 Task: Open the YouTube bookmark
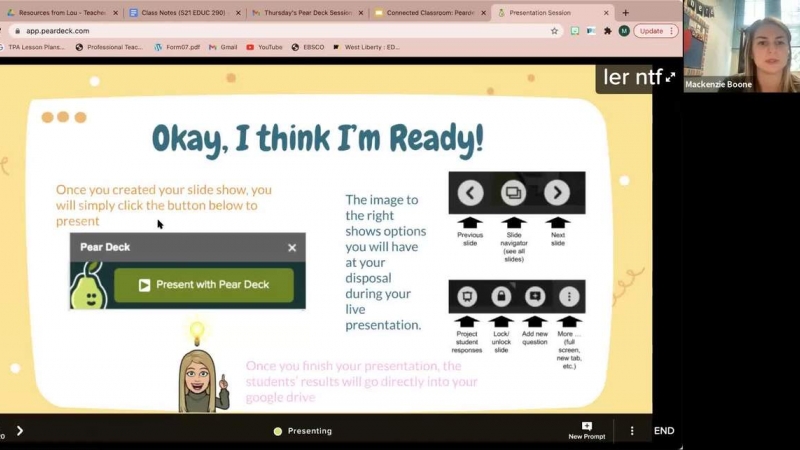click(x=264, y=47)
